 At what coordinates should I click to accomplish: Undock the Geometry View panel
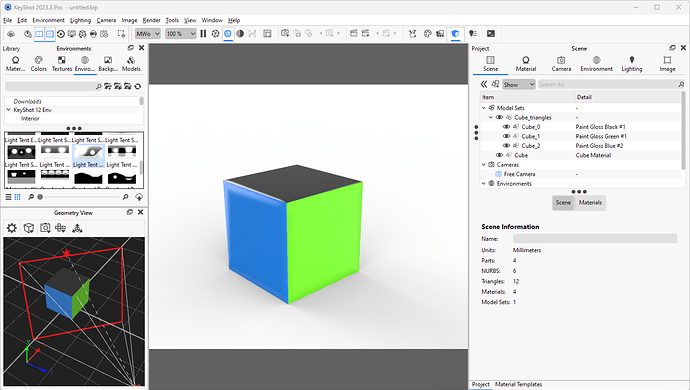point(130,212)
